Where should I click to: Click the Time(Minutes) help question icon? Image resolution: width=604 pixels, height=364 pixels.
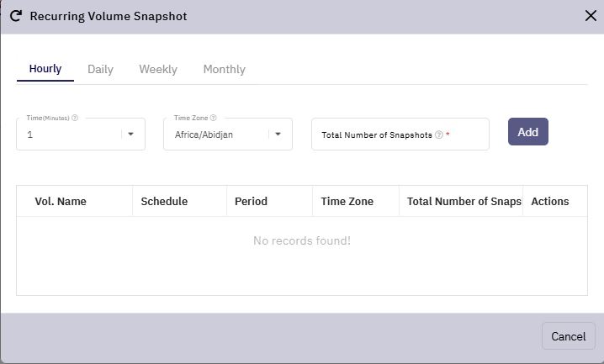pyautogui.click(x=75, y=118)
